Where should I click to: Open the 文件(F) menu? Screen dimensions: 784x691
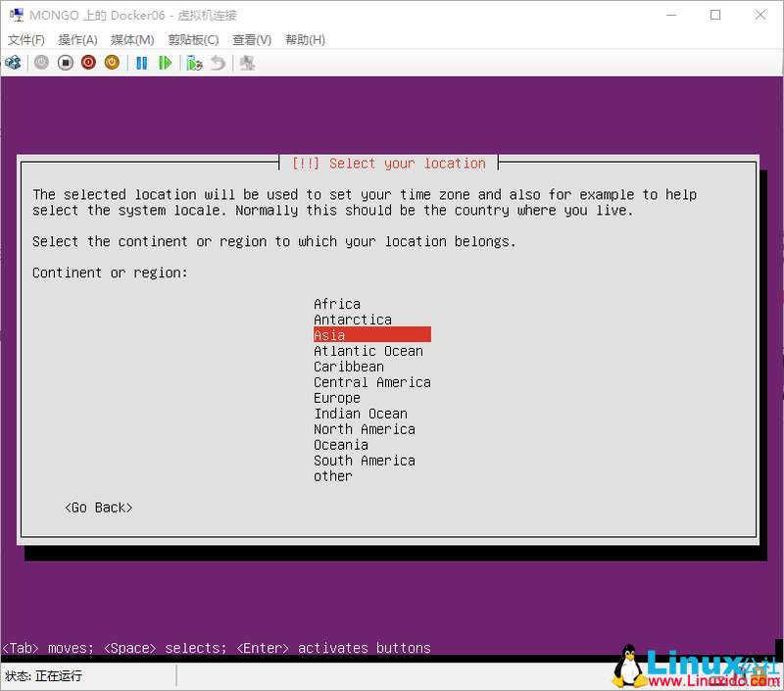26,39
